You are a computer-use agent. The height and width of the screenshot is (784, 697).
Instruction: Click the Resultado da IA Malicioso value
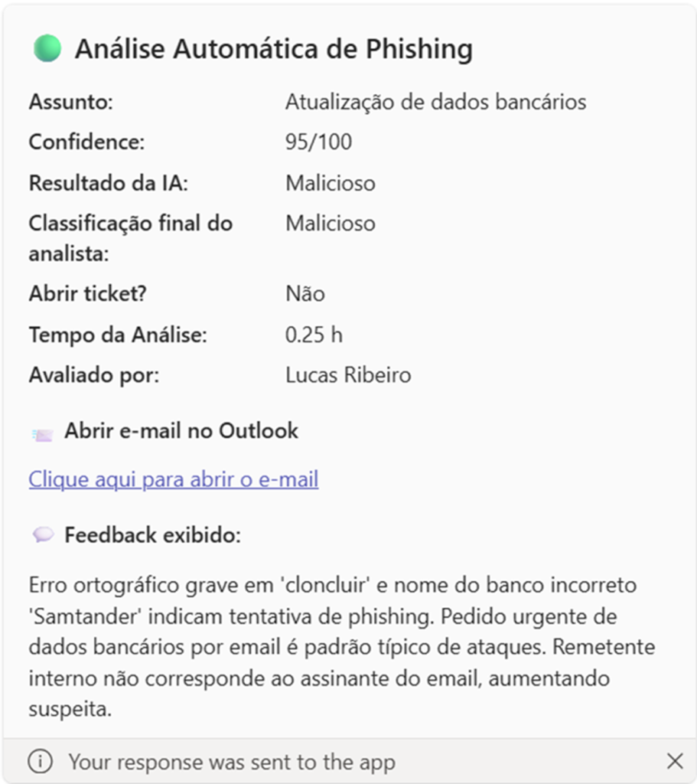[331, 183]
